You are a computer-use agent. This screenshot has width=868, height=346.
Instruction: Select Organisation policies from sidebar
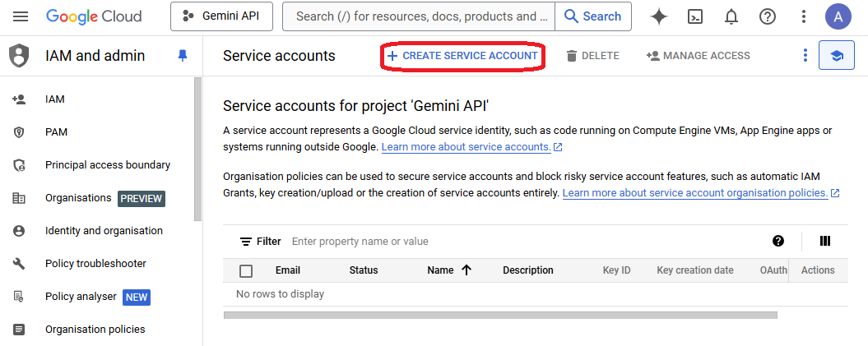[x=95, y=330]
